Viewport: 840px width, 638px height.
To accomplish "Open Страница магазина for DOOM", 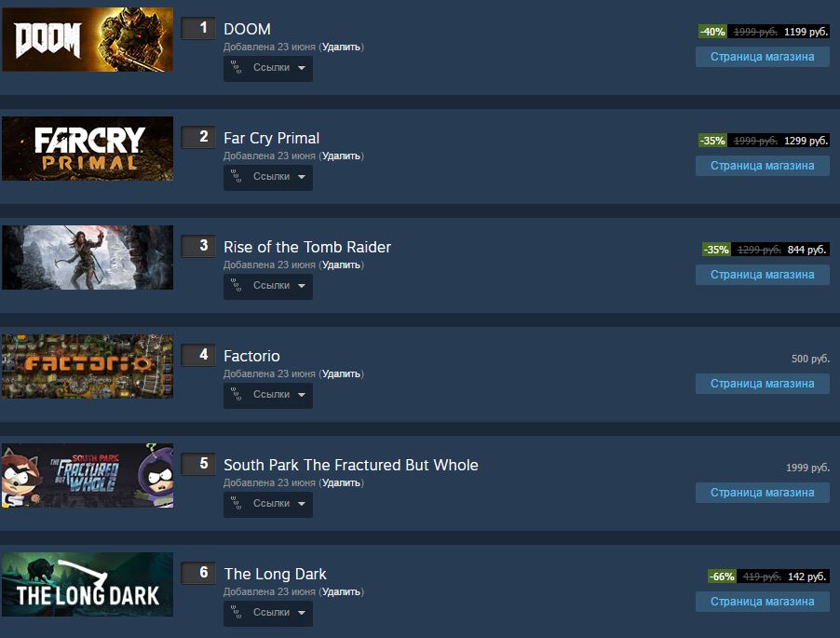I will tap(763, 57).
